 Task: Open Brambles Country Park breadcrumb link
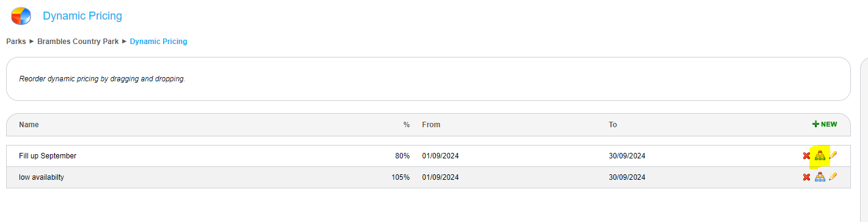click(x=78, y=42)
